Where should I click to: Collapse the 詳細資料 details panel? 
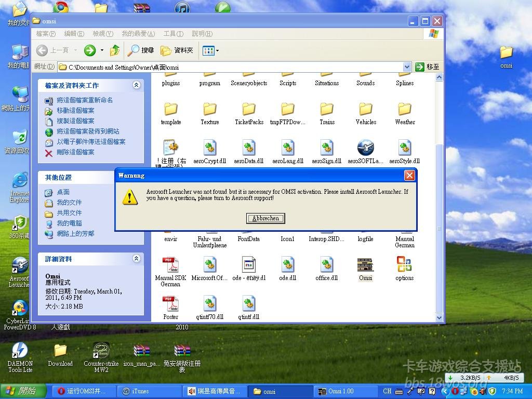coord(137,259)
